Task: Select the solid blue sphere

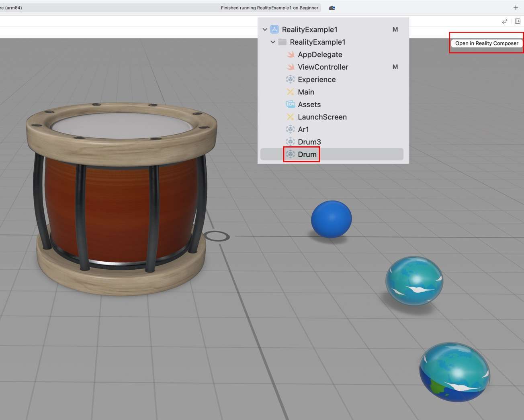Action: click(x=331, y=219)
